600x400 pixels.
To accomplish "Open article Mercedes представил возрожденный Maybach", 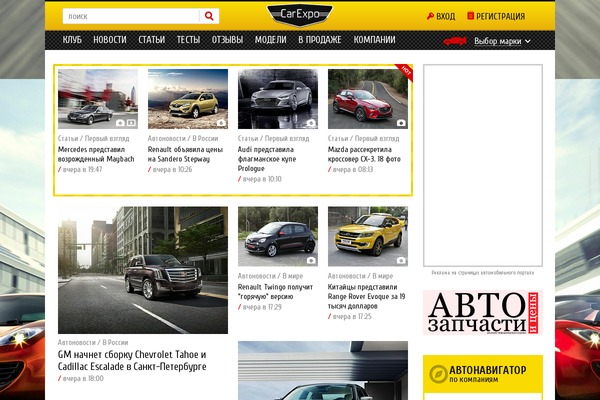I will pos(96,154).
